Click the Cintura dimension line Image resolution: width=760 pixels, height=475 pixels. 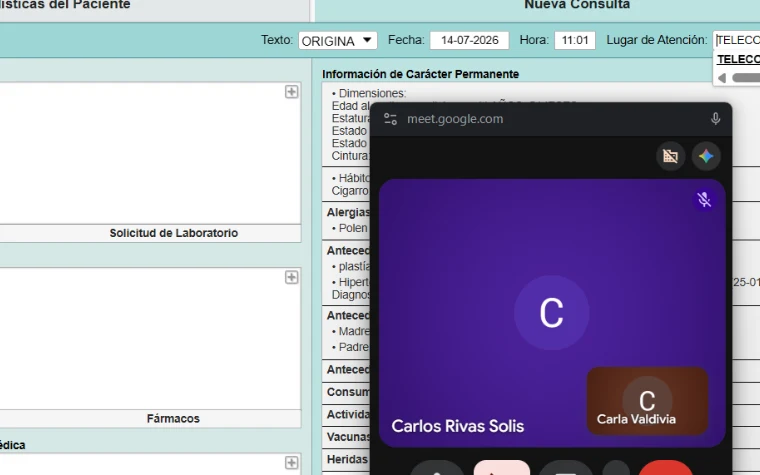pos(350,156)
